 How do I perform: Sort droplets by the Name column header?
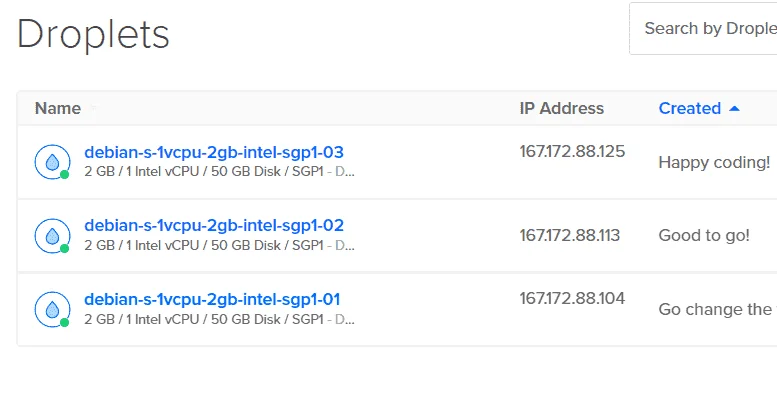point(57,109)
